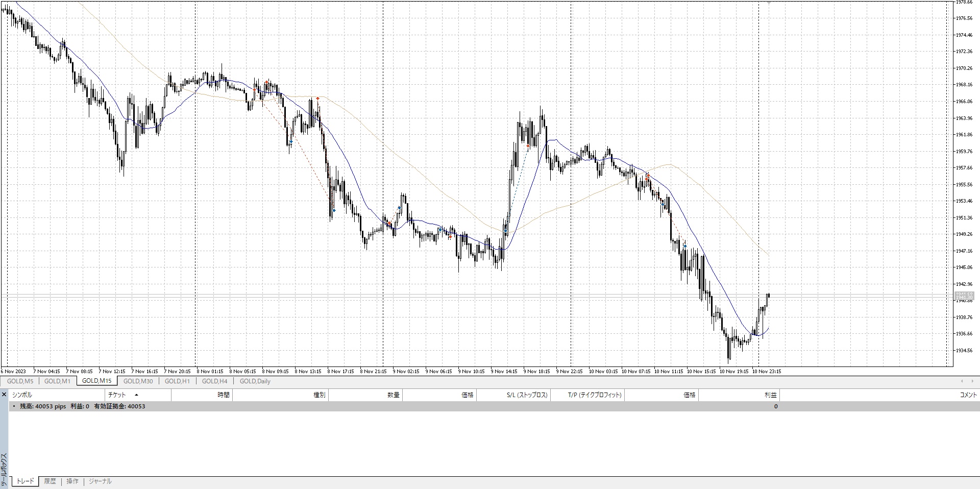Show the GOLD,Daily chart tab

click(x=255, y=381)
